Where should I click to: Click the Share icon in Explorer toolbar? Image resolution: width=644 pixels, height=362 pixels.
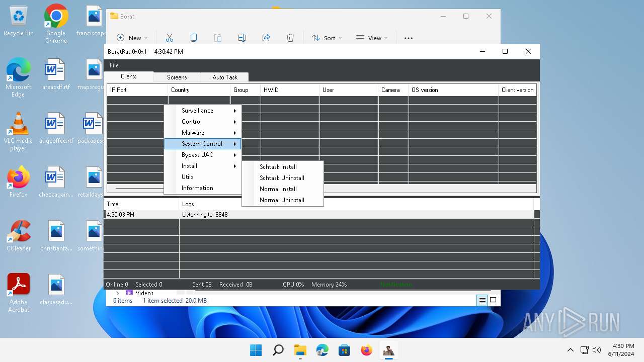tap(266, 38)
